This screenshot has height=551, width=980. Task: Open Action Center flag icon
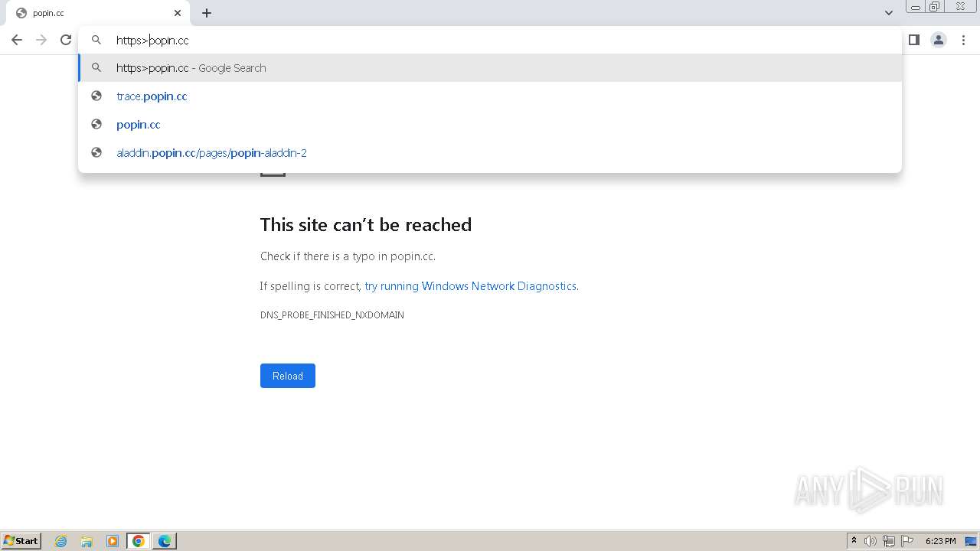pyautogui.click(x=907, y=541)
